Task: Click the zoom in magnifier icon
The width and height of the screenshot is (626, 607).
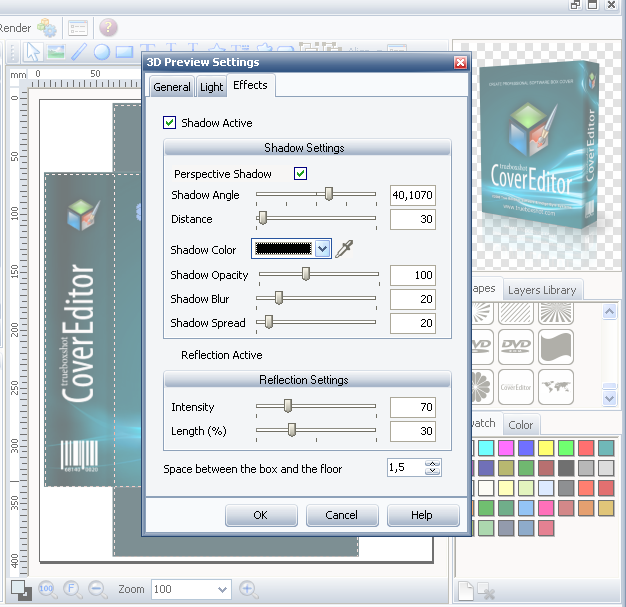Action: (x=248, y=589)
